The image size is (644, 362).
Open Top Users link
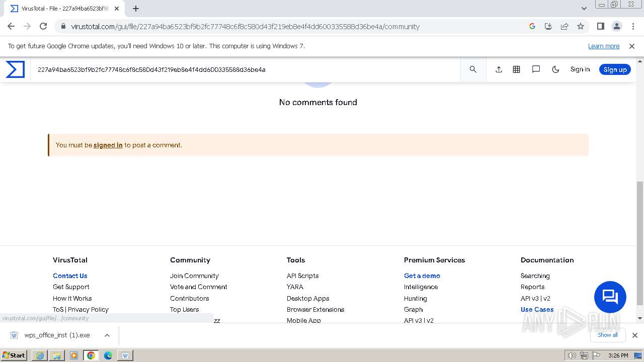[x=184, y=309]
